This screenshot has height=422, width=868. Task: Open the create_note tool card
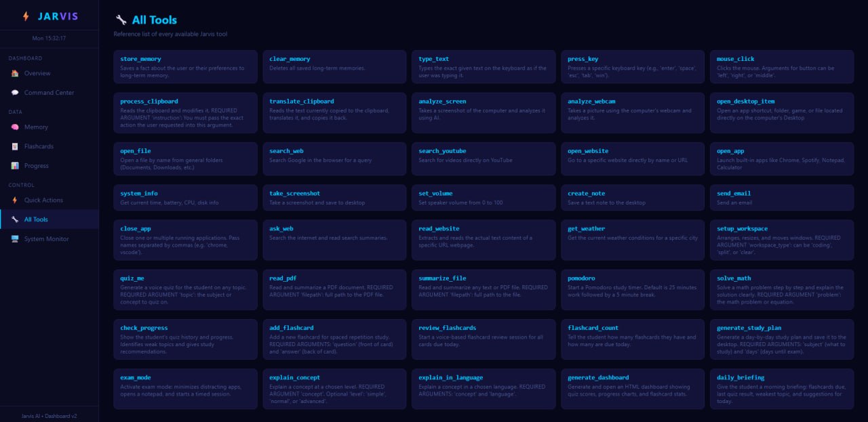coord(633,198)
